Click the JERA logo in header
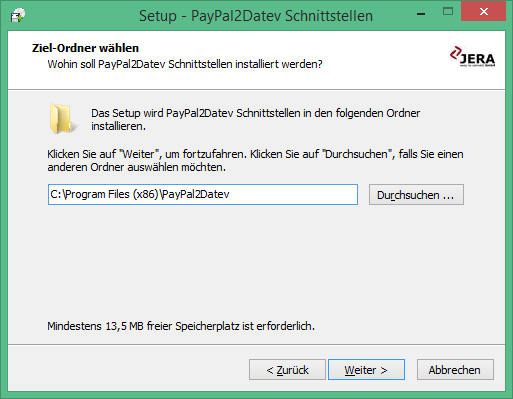The height and width of the screenshot is (399, 513). pyautogui.click(x=472, y=57)
